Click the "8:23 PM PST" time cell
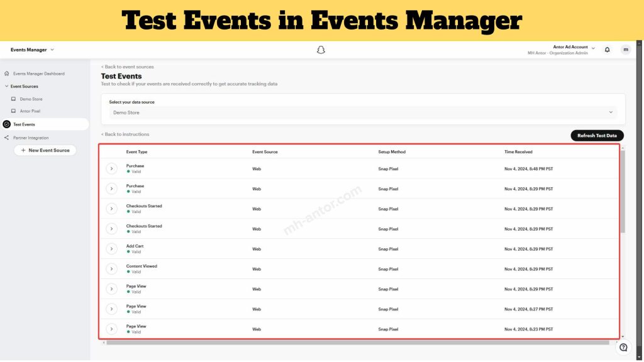Viewport: 644px width, 362px height. (x=528, y=329)
